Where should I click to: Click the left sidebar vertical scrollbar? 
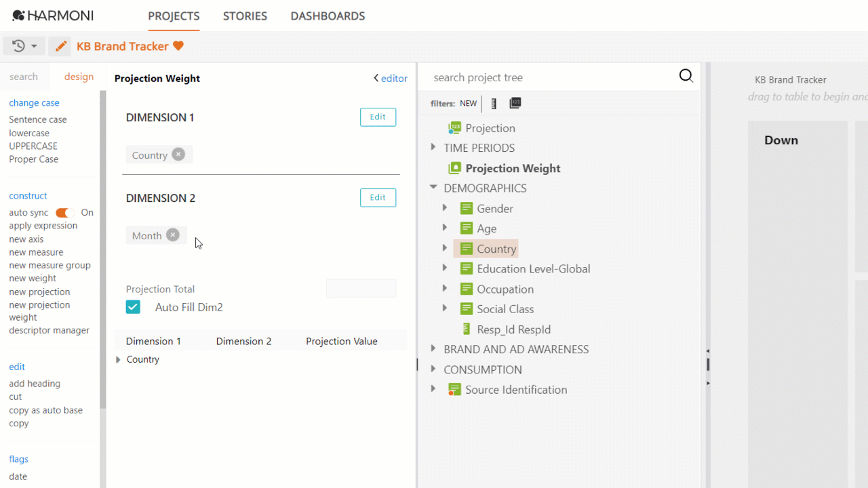pos(103,249)
